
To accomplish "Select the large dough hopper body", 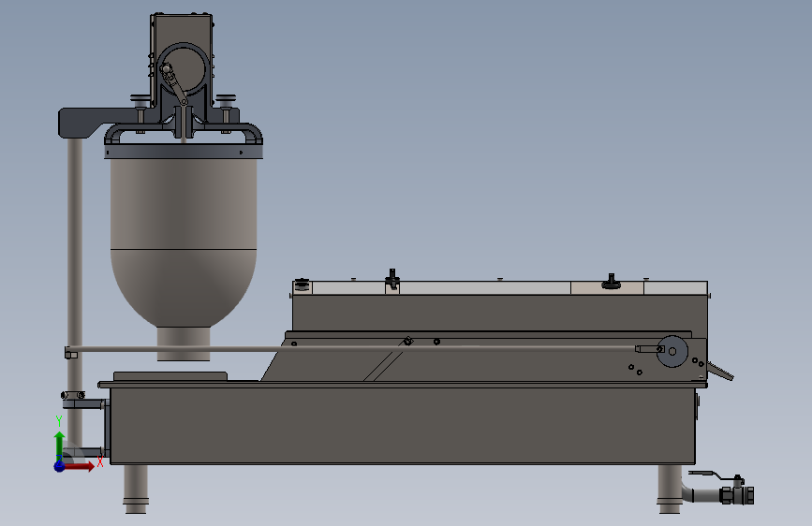I will click(x=184, y=242).
